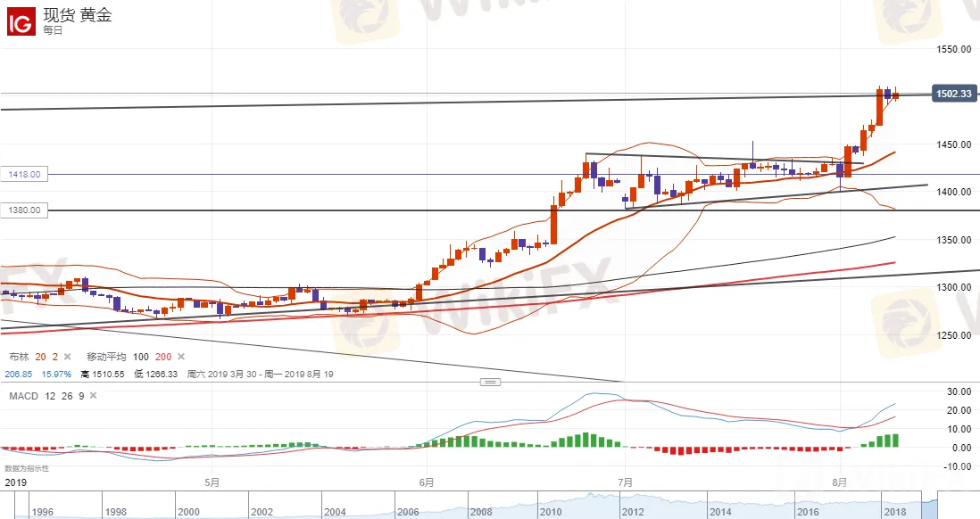Click the dark blue selected range in the timeline navigator

pos(930,506)
